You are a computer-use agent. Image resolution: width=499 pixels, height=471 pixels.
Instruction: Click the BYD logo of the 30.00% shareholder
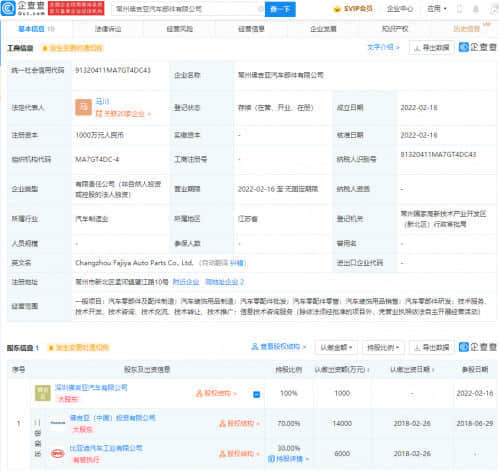coord(58,454)
